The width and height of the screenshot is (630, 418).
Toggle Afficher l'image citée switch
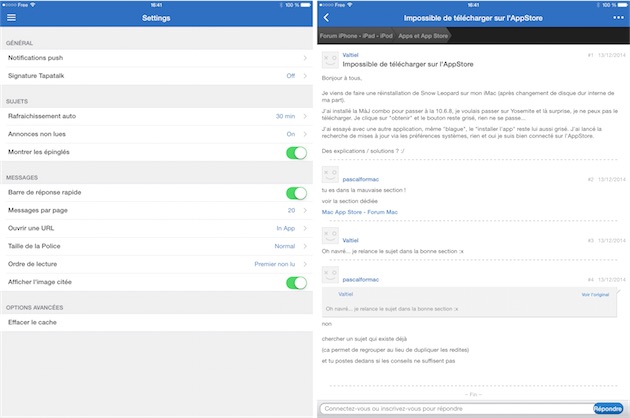(x=297, y=283)
